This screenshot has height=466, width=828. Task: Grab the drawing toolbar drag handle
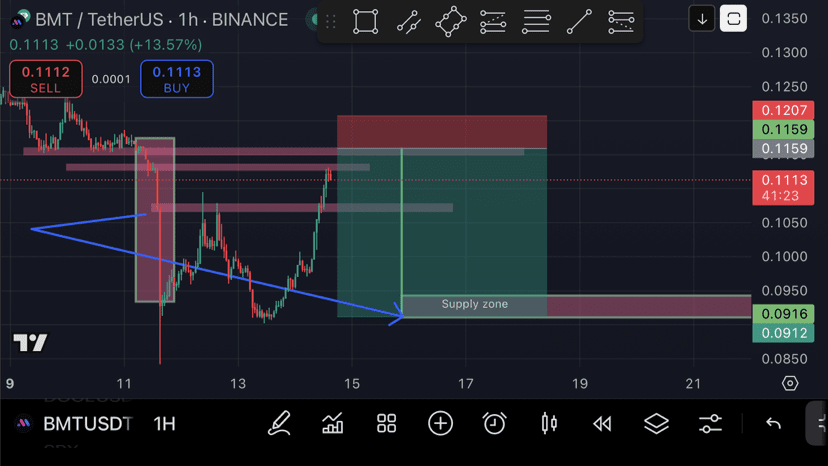click(x=331, y=22)
